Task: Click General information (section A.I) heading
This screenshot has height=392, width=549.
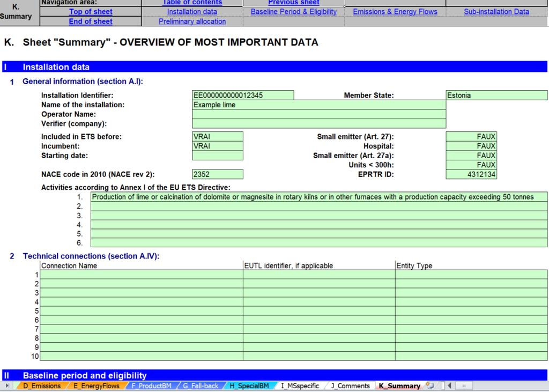Action: 83,82
